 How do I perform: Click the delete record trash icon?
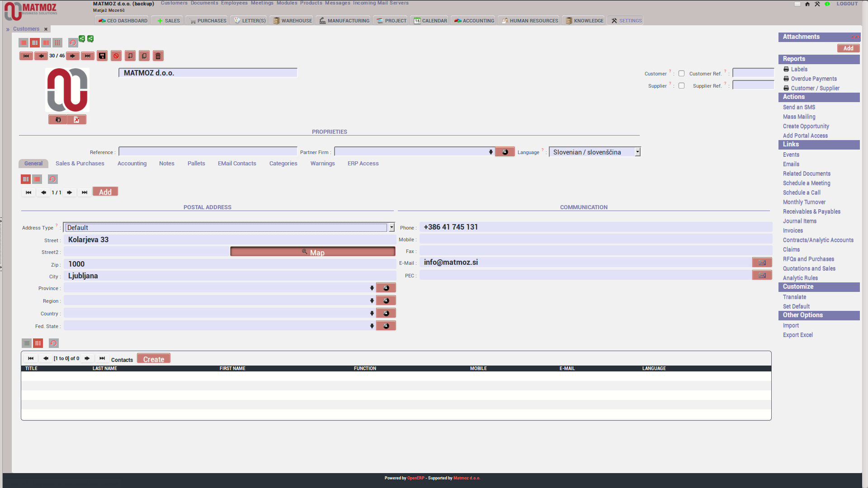pos(158,56)
